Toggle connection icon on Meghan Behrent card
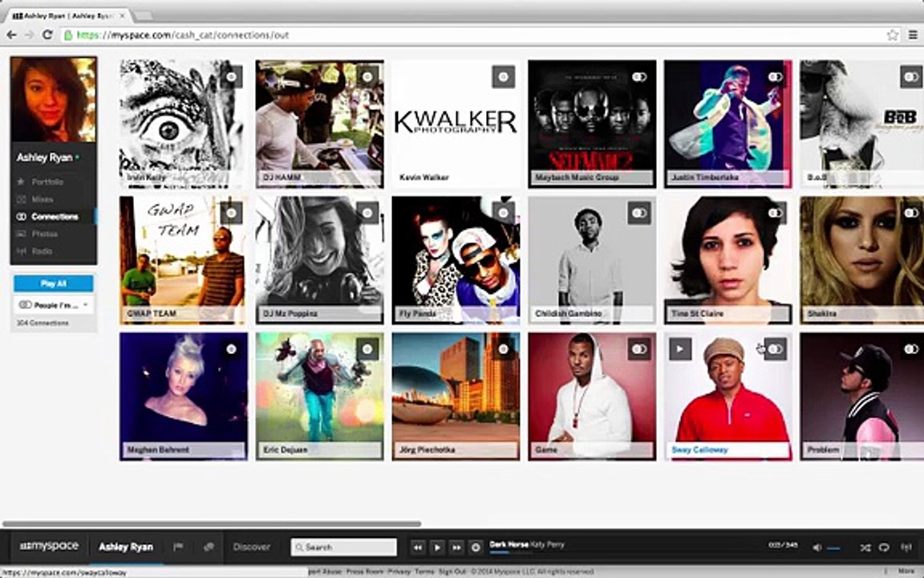The height and width of the screenshot is (578, 924). (231, 349)
